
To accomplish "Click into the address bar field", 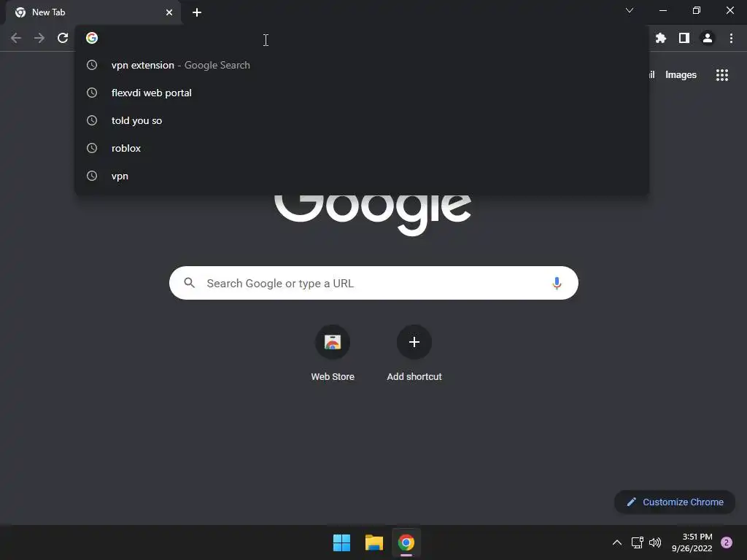I will tap(362, 38).
